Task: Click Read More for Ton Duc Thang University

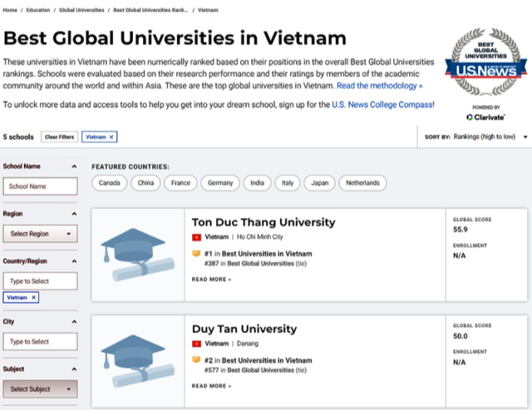Action: [x=211, y=279]
